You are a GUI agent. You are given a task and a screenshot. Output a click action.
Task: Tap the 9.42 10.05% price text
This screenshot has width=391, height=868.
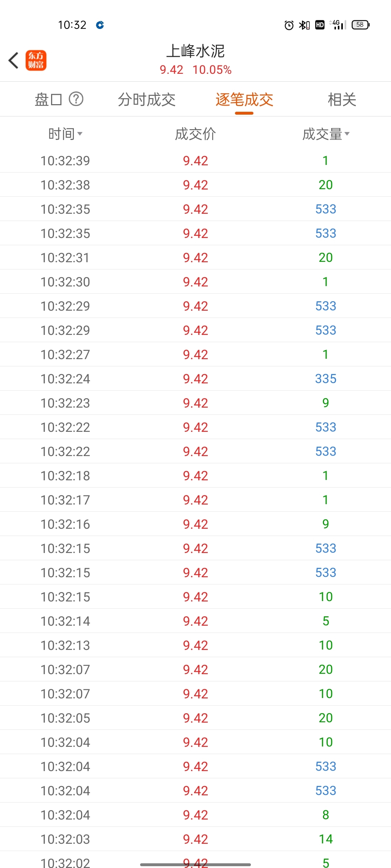click(x=195, y=70)
